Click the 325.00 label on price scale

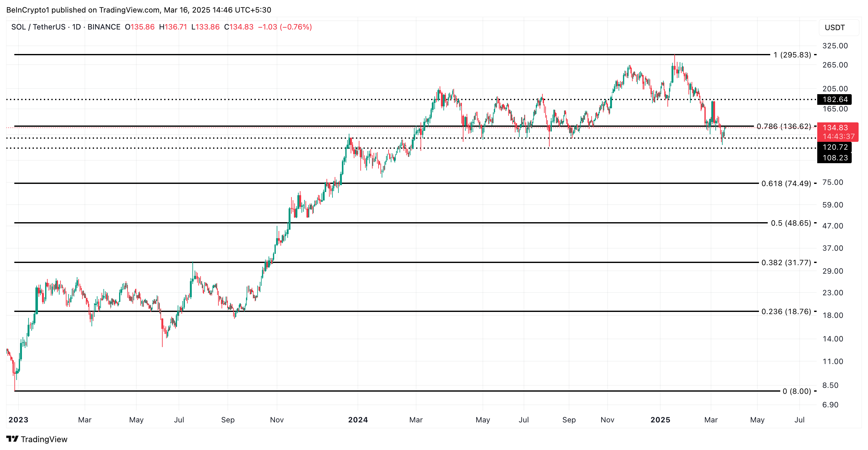(x=835, y=46)
